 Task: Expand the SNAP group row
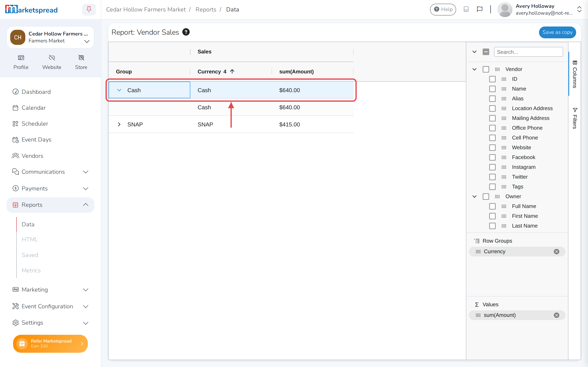119,124
